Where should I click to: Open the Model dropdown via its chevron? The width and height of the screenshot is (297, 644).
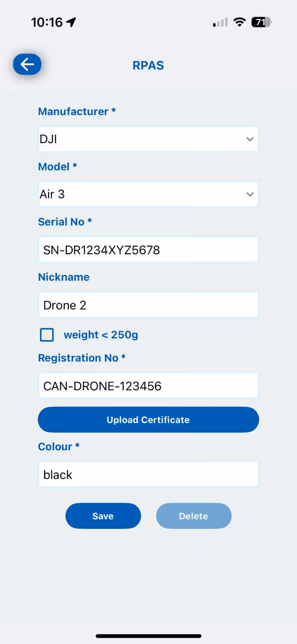coord(250,194)
